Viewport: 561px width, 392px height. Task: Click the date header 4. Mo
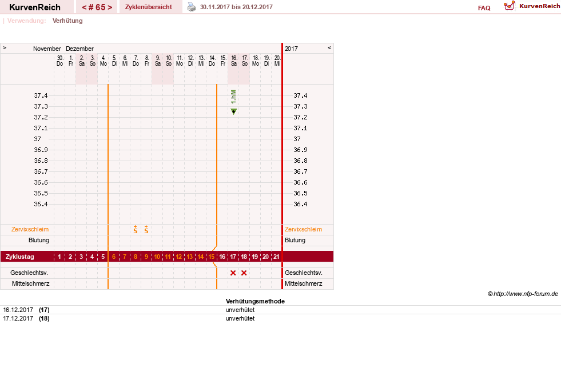coord(104,61)
